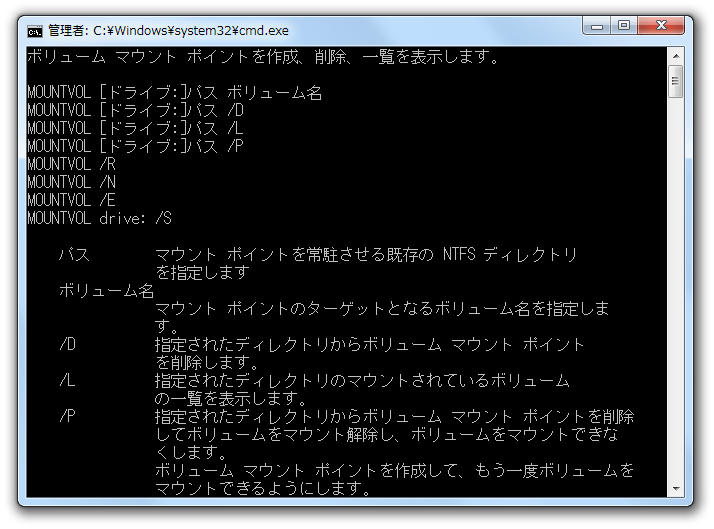The image size is (714, 529).
Task: Click the line 'くします。'
Action: [191, 453]
